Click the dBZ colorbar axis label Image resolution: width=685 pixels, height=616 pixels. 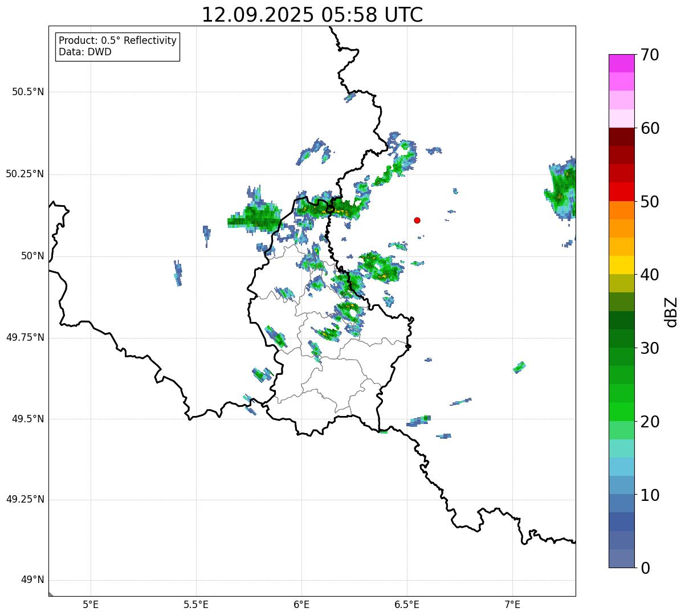point(671,312)
